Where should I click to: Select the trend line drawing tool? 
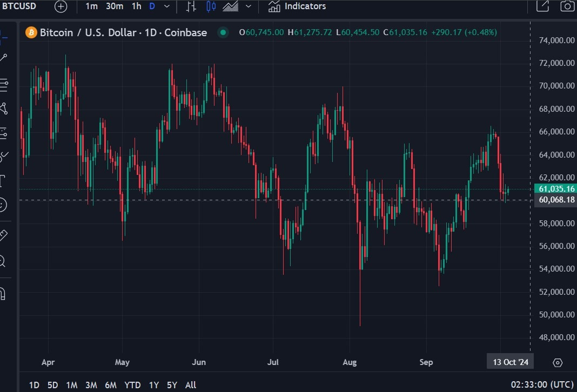click(3, 58)
